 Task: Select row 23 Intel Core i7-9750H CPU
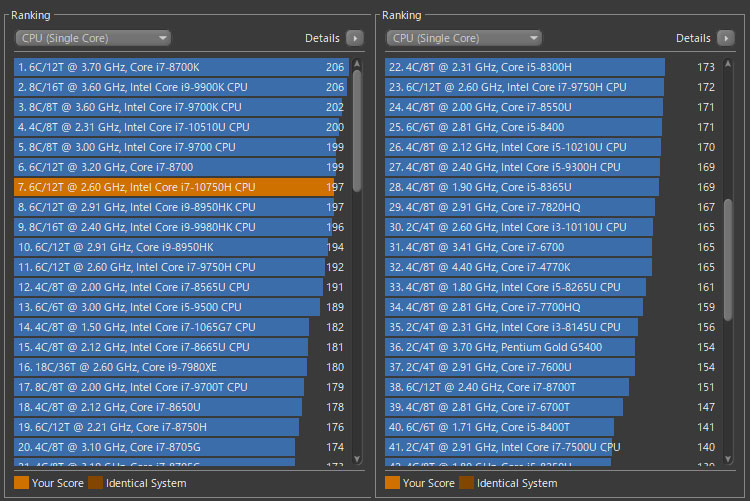[x=552, y=87]
